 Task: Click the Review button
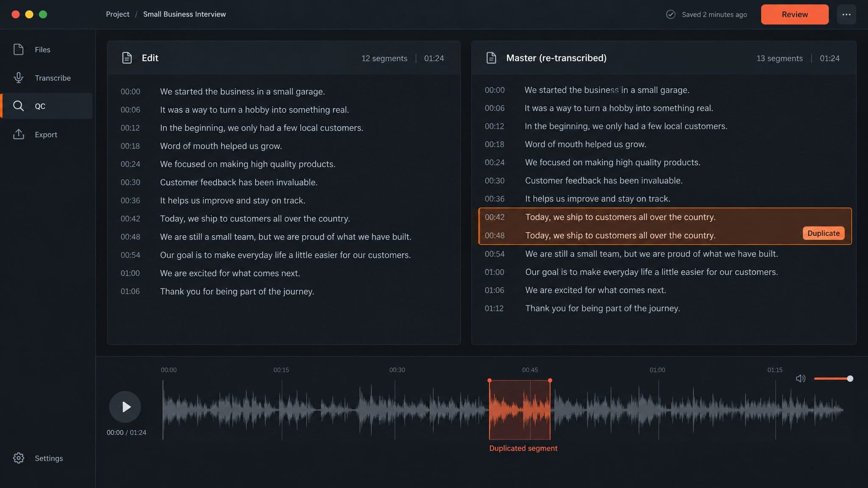tap(795, 14)
